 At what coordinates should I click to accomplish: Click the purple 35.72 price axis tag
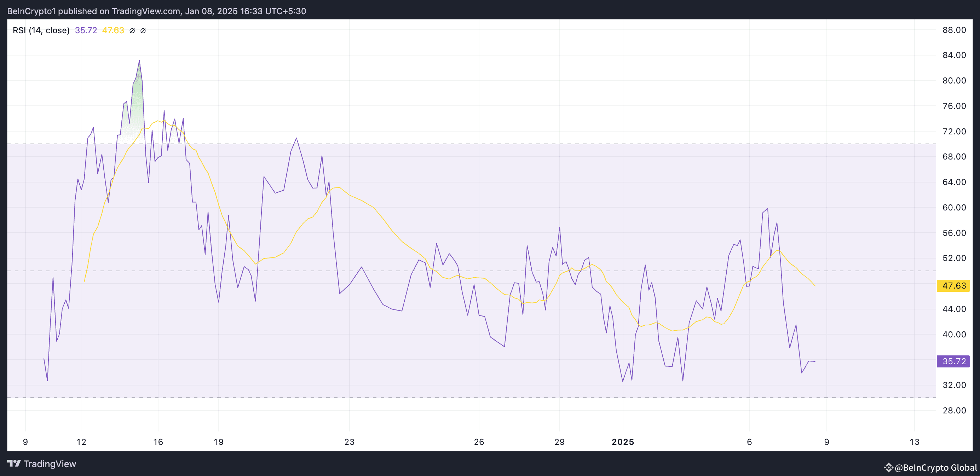point(953,361)
